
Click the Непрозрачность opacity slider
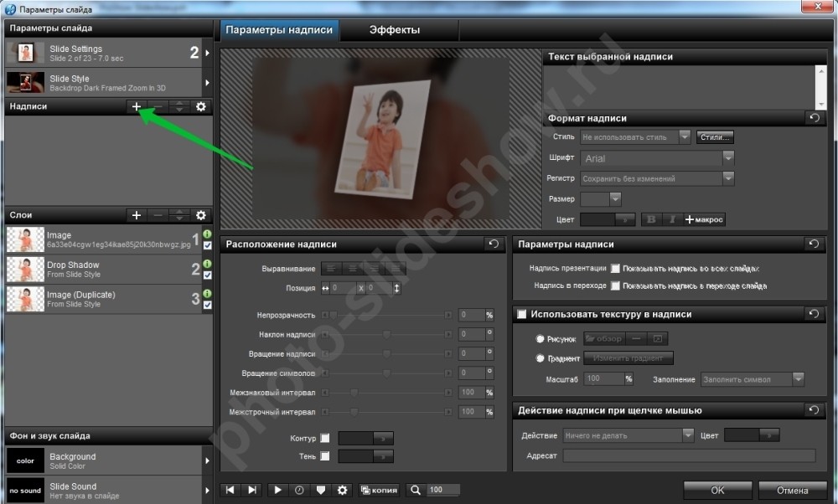pyautogui.click(x=387, y=315)
